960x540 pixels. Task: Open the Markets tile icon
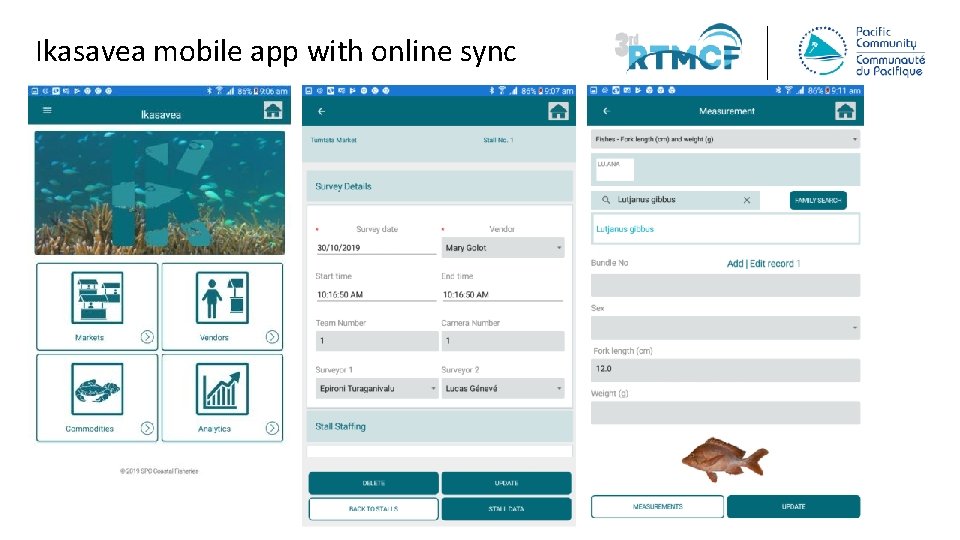pyautogui.click(x=97, y=298)
